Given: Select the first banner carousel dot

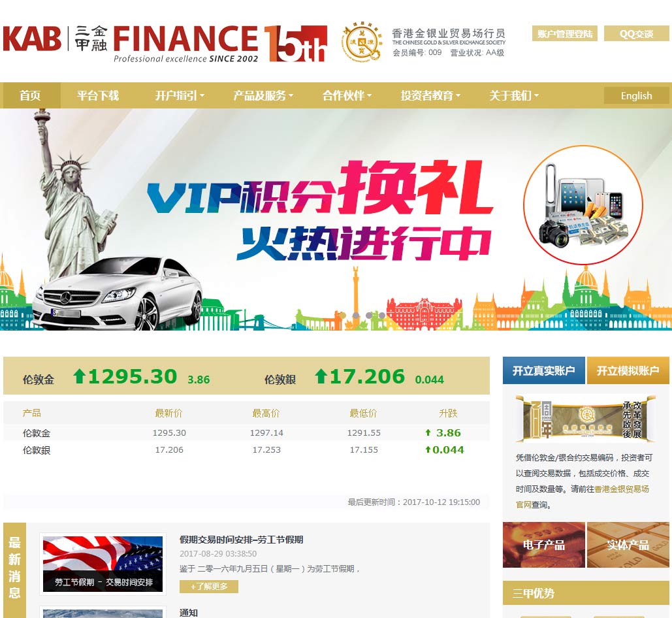Looking at the screenshot, I should tap(342, 315).
